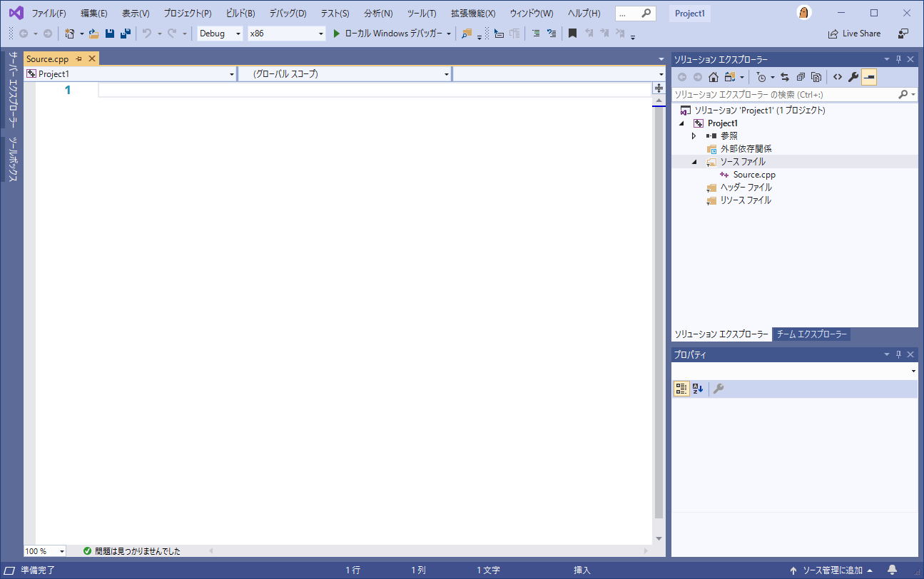Click the notification bell in status bar
Screen dimensions: 924x579
point(892,570)
